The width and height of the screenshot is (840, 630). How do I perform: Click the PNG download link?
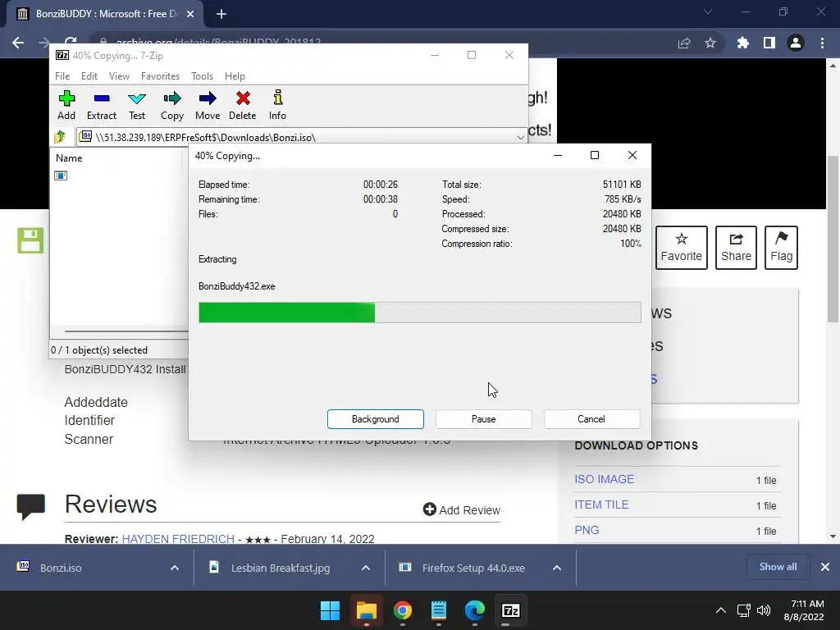[587, 530]
